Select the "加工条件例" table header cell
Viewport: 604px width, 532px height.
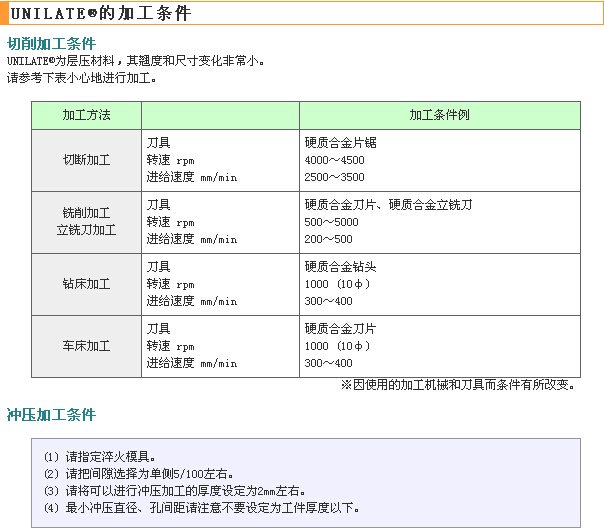point(439,115)
